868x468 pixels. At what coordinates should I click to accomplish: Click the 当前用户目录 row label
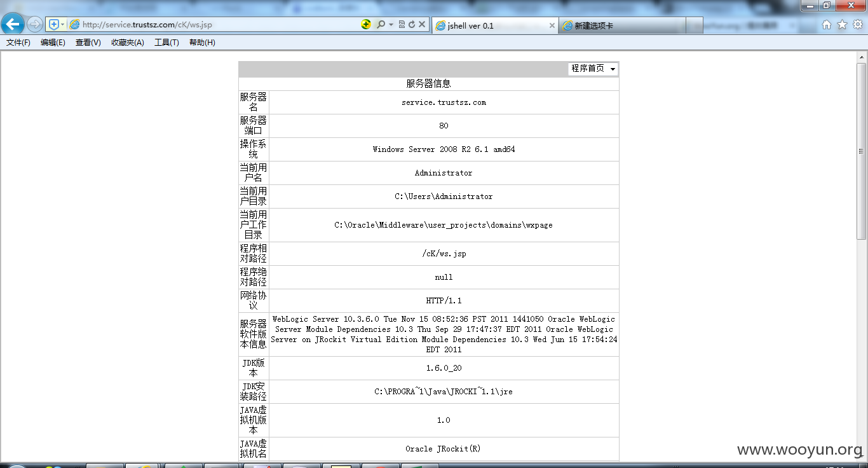coord(254,196)
